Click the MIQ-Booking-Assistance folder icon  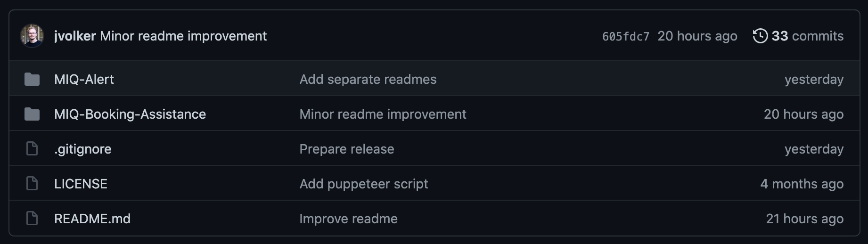pyautogui.click(x=32, y=114)
